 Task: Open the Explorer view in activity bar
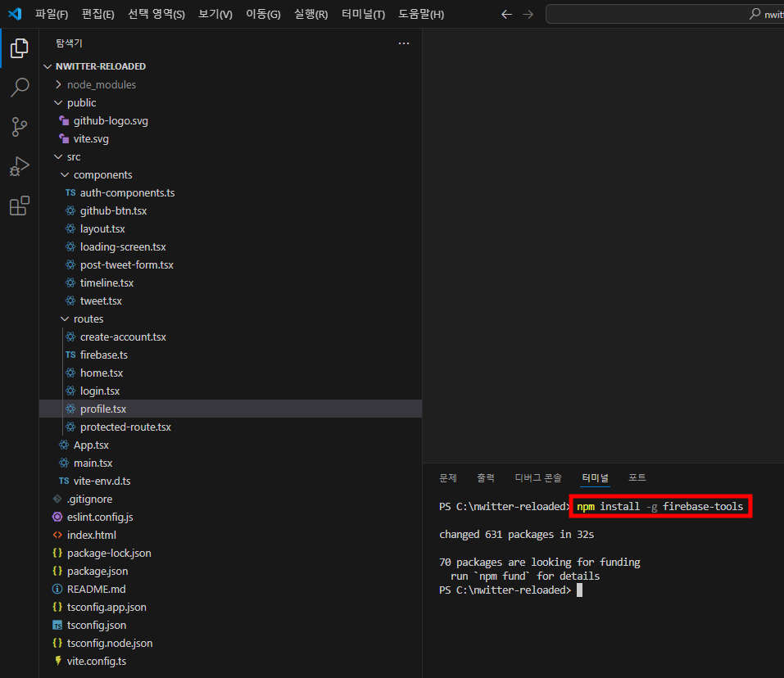[19, 48]
